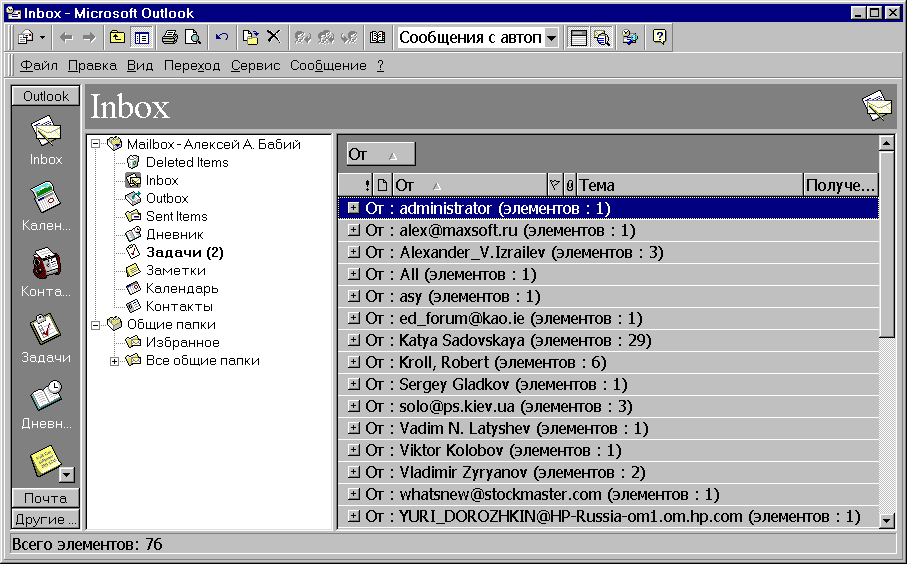
Task: Switch to the Почта group
Action: [46, 498]
